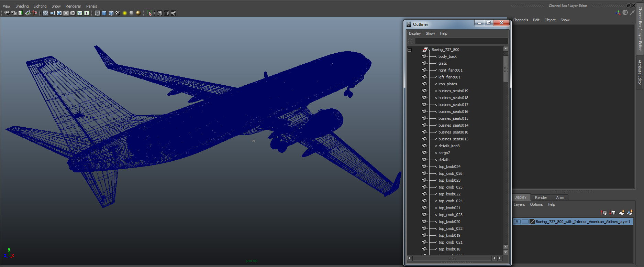Open the Attribute Editor side tab
This screenshot has width=644, height=267.
tap(640, 72)
